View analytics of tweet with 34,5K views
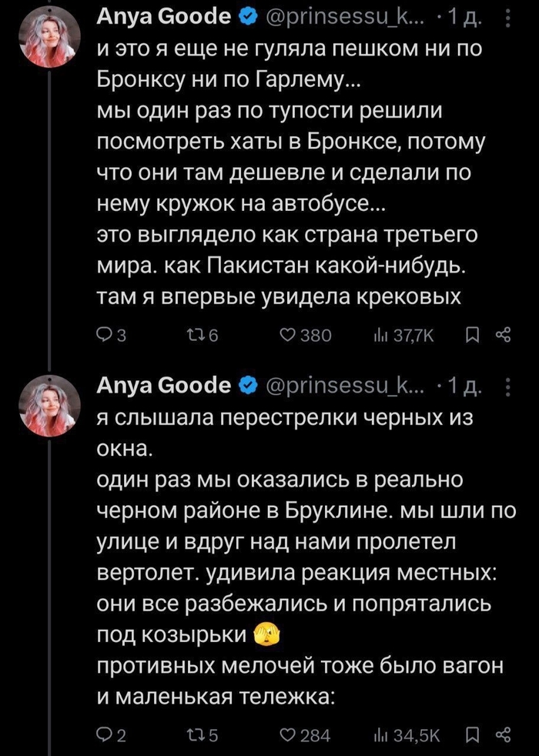The image size is (539, 756). 380,736
